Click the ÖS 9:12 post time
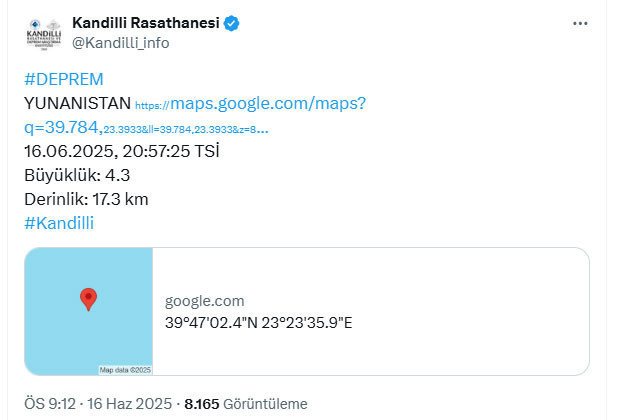Screen dimensions: 629x420 tap(50, 404)
